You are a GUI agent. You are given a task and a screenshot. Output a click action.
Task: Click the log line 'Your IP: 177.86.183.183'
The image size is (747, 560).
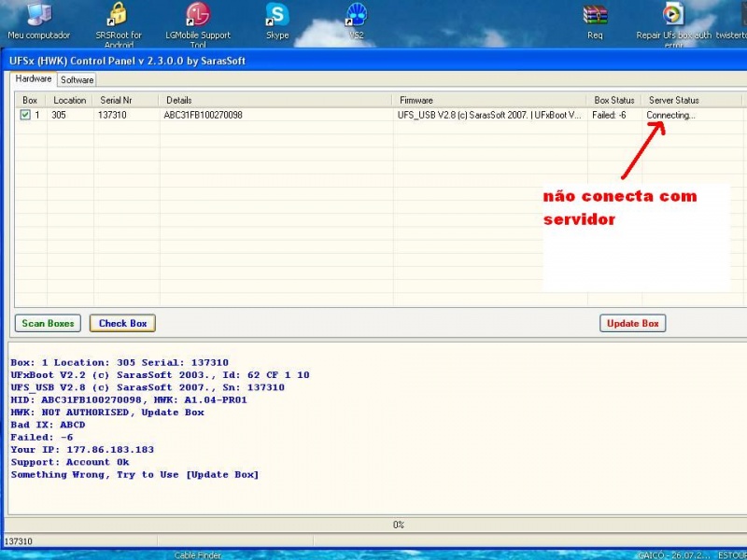point(82,450)
